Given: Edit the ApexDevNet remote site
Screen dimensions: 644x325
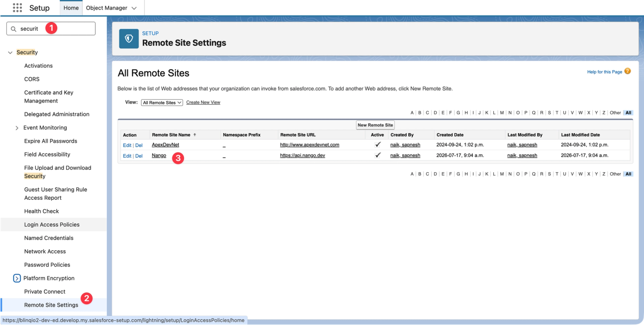Looking at the screenshot, I should tap(127, 145).
